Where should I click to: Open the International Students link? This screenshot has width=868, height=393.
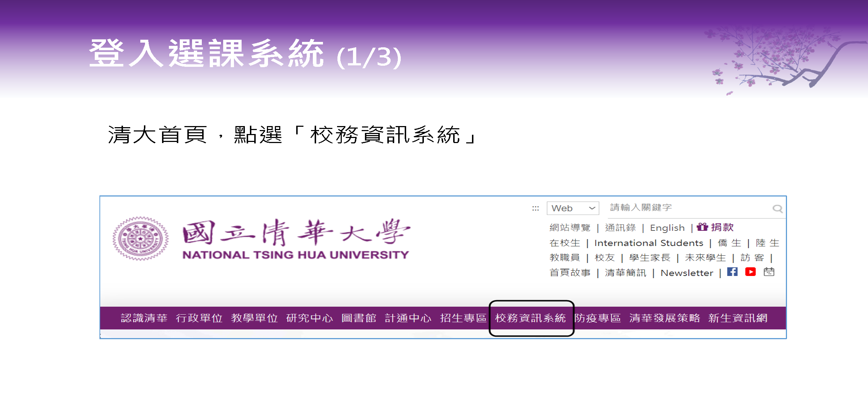649,243
